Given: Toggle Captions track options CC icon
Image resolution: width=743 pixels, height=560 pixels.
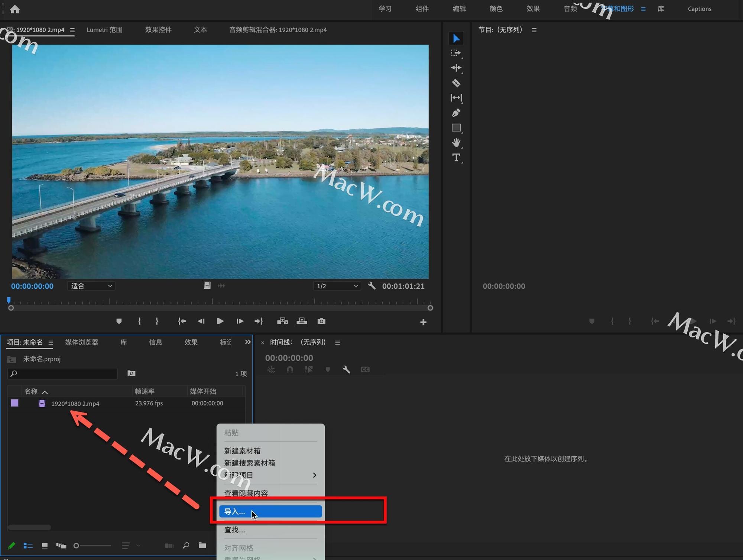Looking at the screenshot, I should tap(365, 369).
